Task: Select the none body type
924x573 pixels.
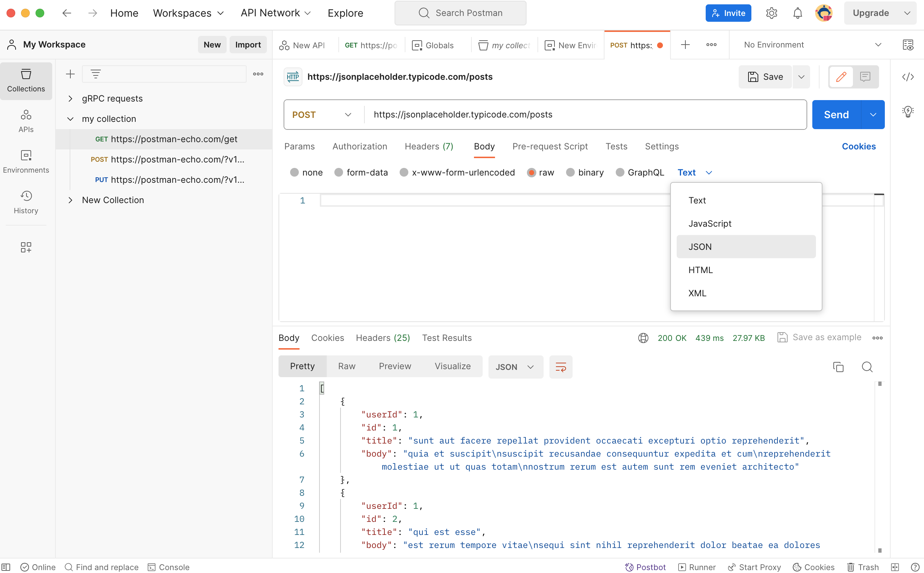Action: tap(294, 172)
